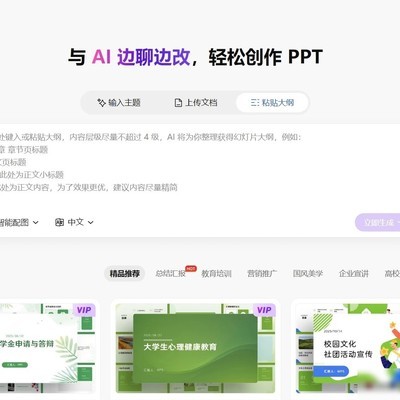Switch to the 上传文档 tab
Screen dimensions: 400x400
pyautogui.click(x=196, y=103)
